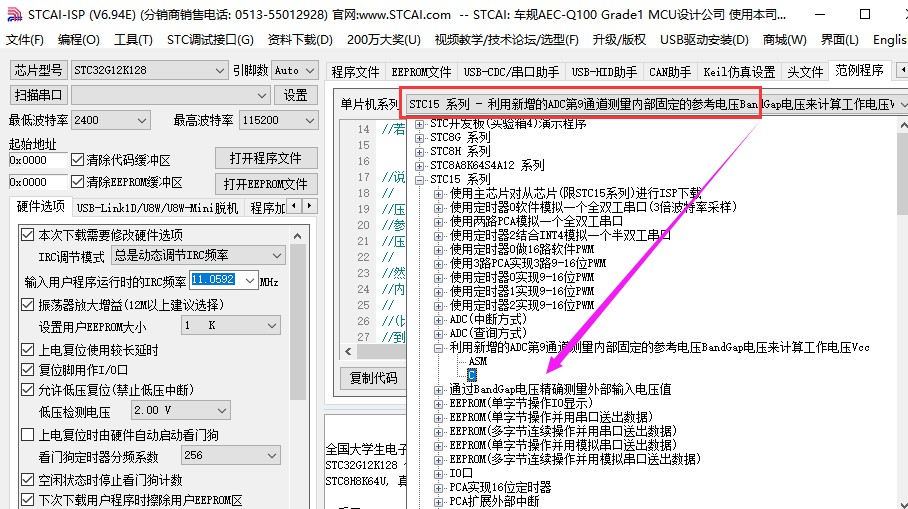Open the 资料下载(D) menu
This screenshot has height=509, width=908.
pyautogui.click(x=300, y=39)
